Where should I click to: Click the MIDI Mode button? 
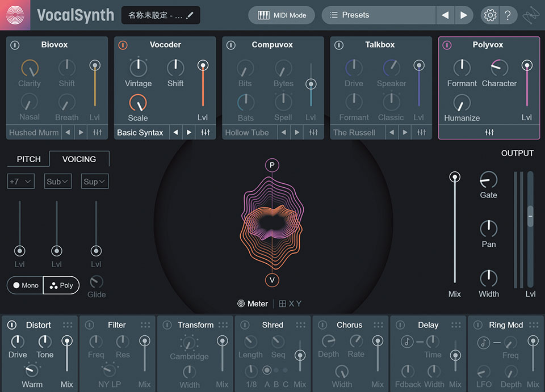282,15
